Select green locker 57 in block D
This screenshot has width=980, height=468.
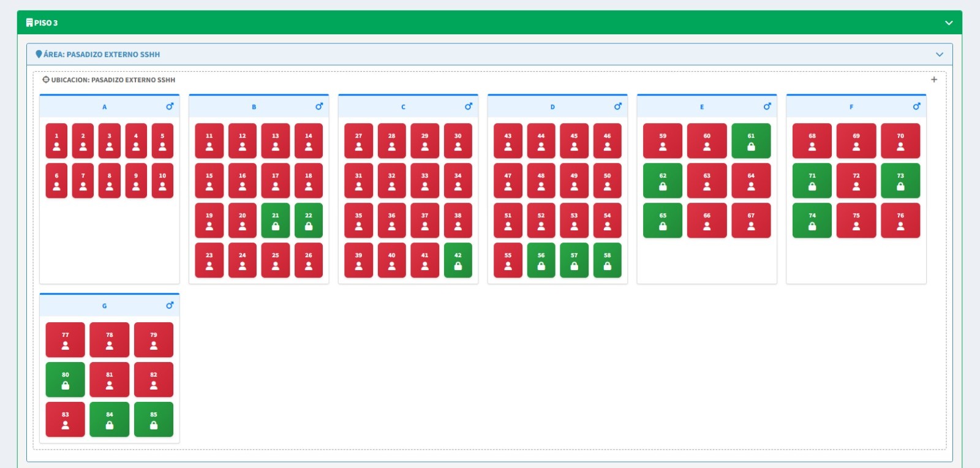(574, 260)
